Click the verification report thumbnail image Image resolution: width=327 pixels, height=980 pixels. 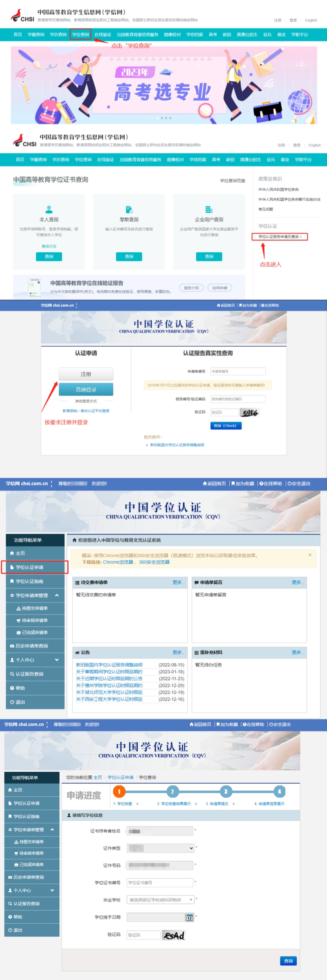pyautogui.click(x=34, y=287)
